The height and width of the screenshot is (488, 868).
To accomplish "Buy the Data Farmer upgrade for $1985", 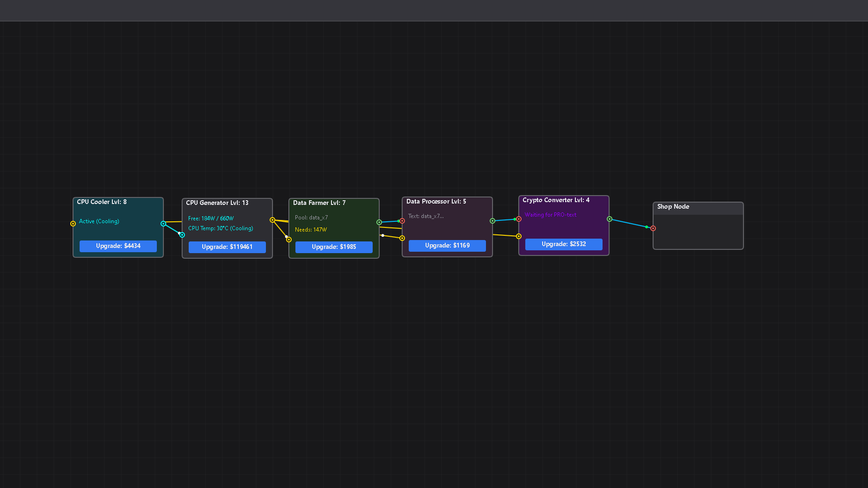I will pyautogui.click(x=334, y=247).
